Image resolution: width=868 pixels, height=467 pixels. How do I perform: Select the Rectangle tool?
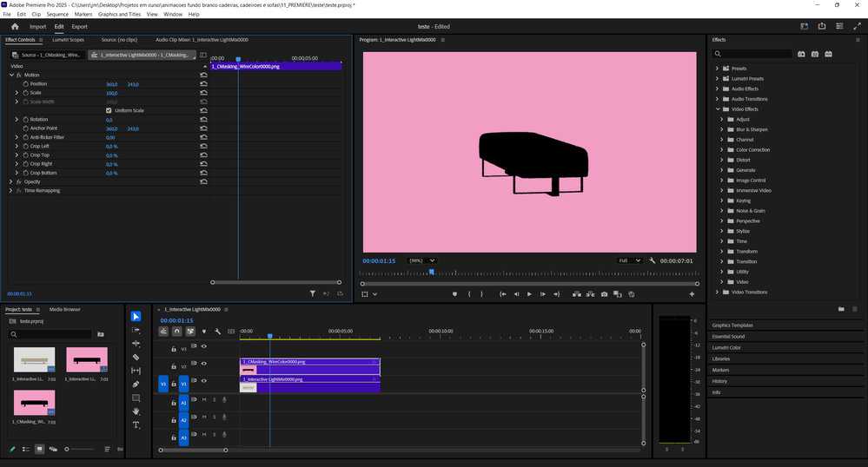point(136,398)
